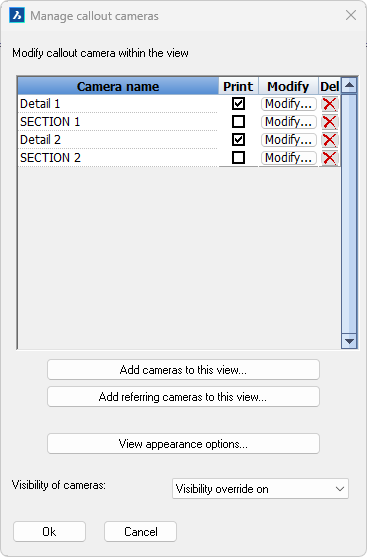Open the Visibility of cameras dropdown

pyautogui.click(x=260, y=489)
